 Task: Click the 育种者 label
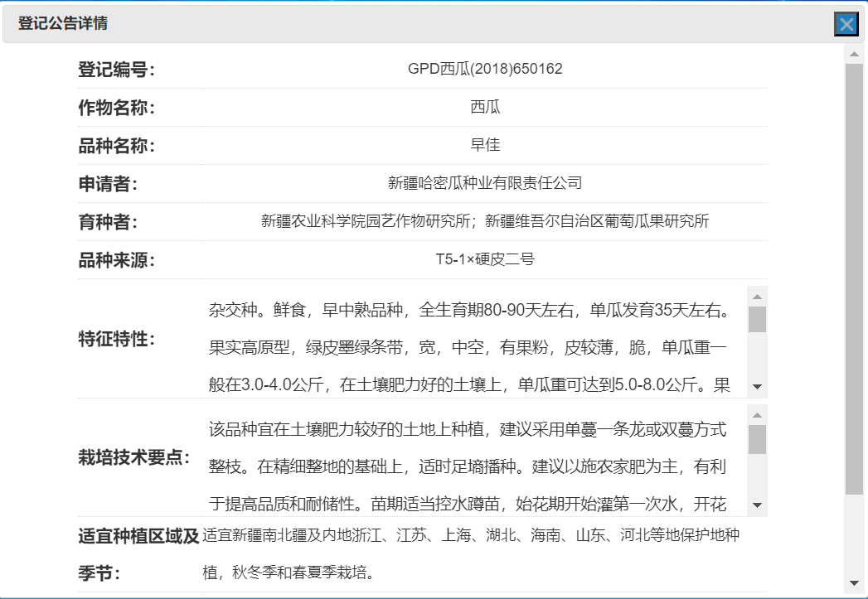[108, 222]
